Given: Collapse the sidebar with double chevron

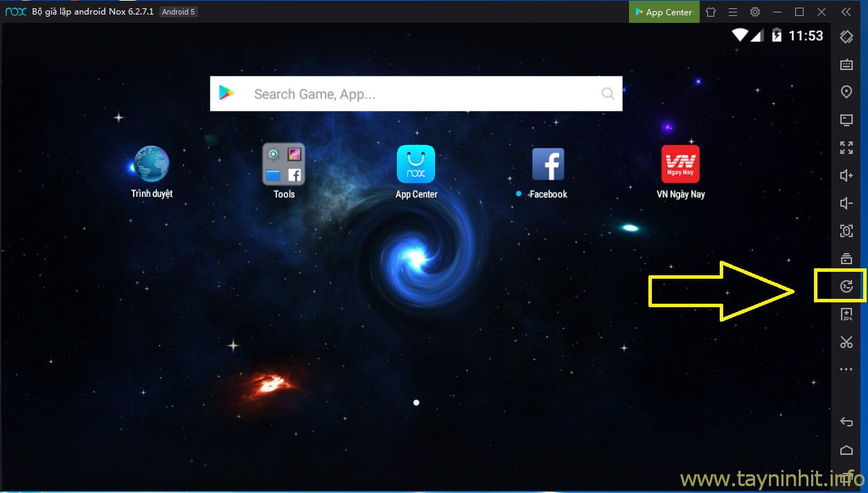Looking at the screenshot, I should (x=846, y=12).
